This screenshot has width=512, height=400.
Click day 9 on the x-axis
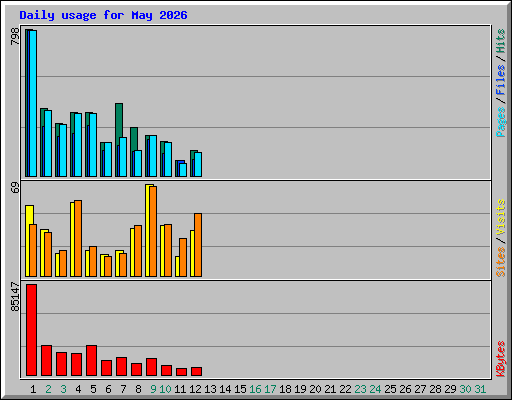pyautogui.click(x=153, y=389)
